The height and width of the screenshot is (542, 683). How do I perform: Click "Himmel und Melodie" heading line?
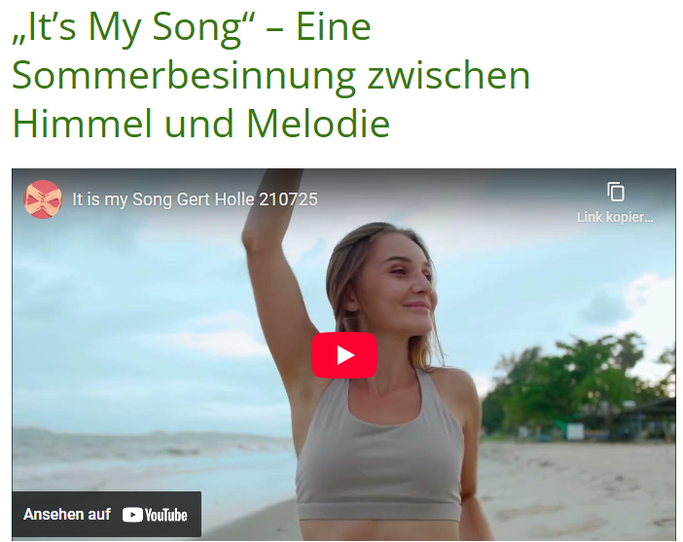click(x=201, y=123)
